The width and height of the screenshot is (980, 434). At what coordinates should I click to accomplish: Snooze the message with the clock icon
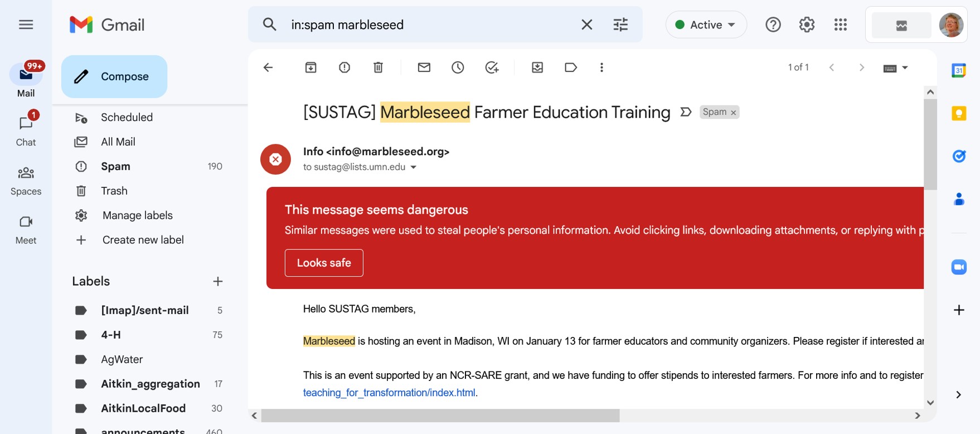[x=458, y=67]
